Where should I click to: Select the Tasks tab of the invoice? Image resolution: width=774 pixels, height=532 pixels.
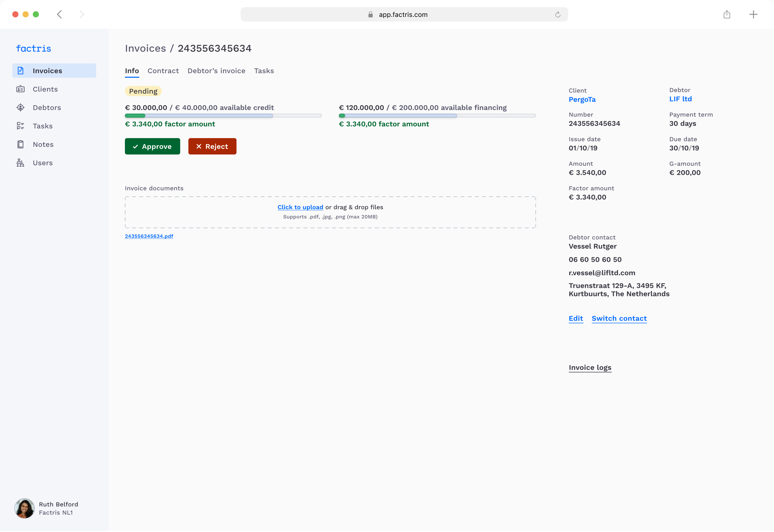(x=264, y=71)
